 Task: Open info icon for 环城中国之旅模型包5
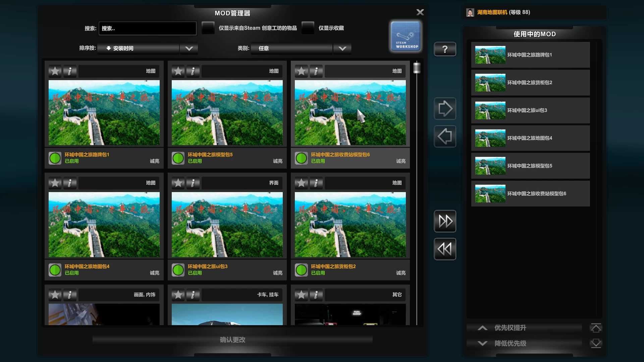click(193, 71)
